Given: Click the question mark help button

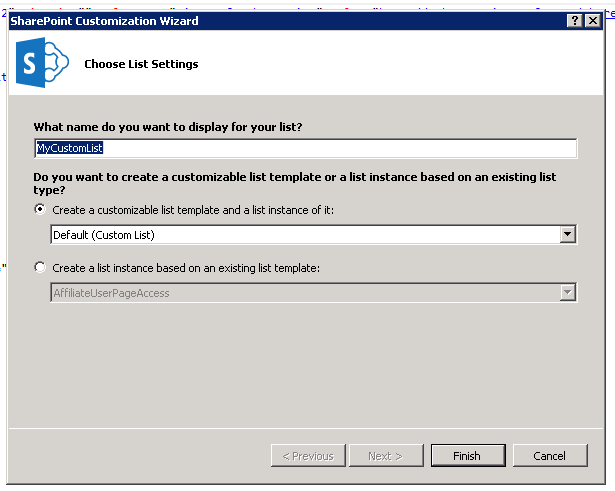Looking at the screenshot, I should click(x=575, y=21).
